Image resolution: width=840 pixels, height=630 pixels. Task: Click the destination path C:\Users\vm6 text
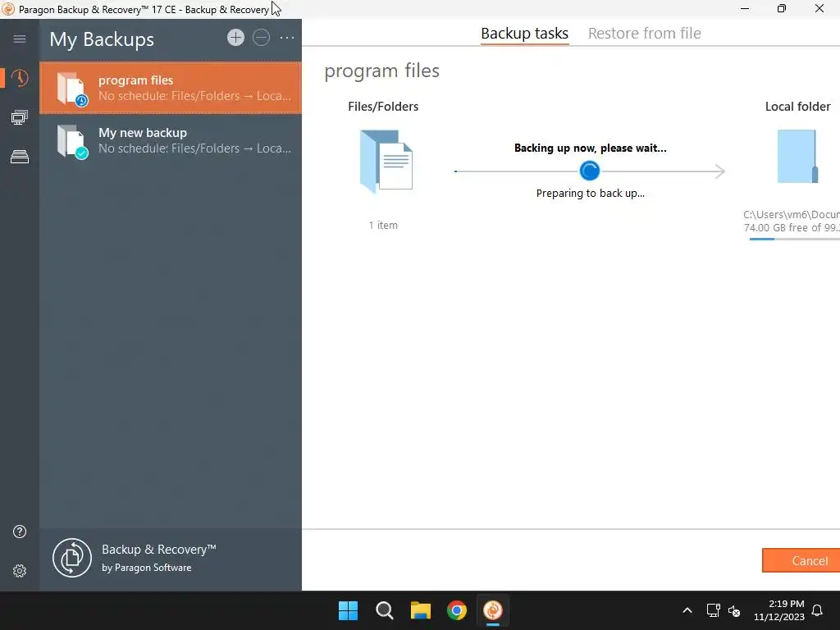click(x=792, y=214)
